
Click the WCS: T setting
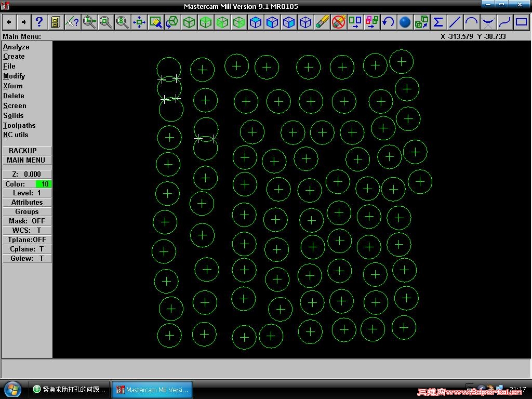(27, 230)
